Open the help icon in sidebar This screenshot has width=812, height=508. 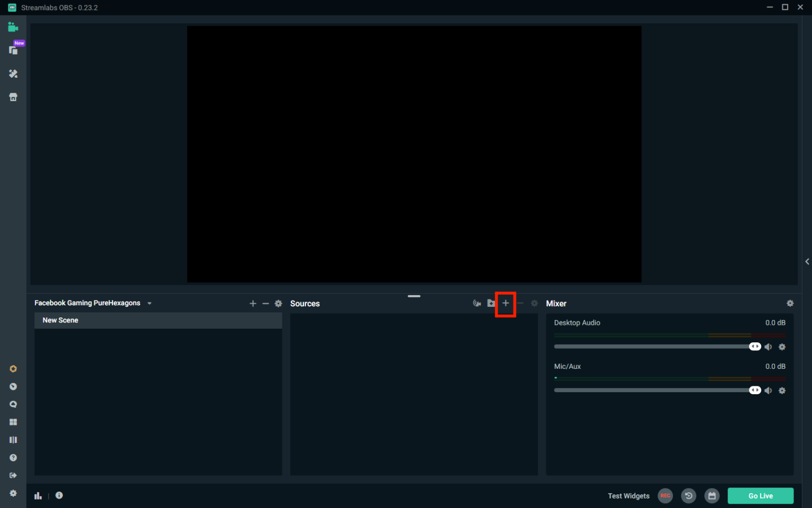click(13, 457)
